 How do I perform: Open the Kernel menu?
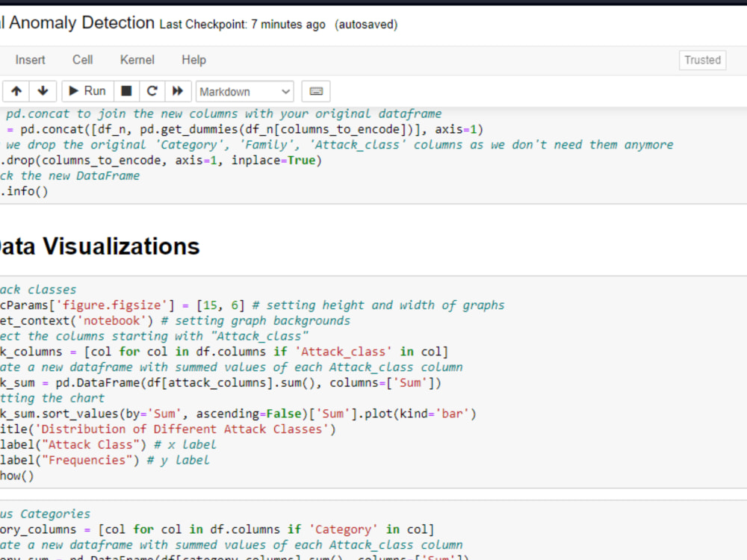pyautogui.click(x=137, y=60)
